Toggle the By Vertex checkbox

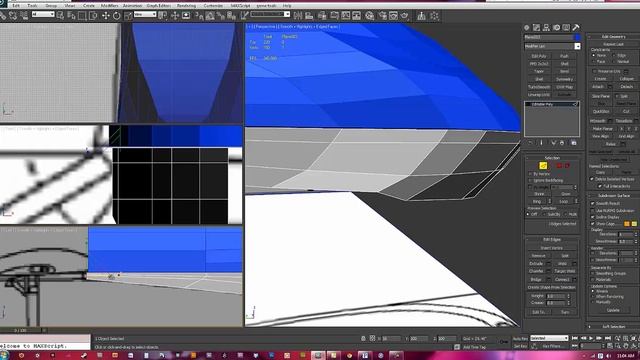pyautogui.click(x=531, y=174)
